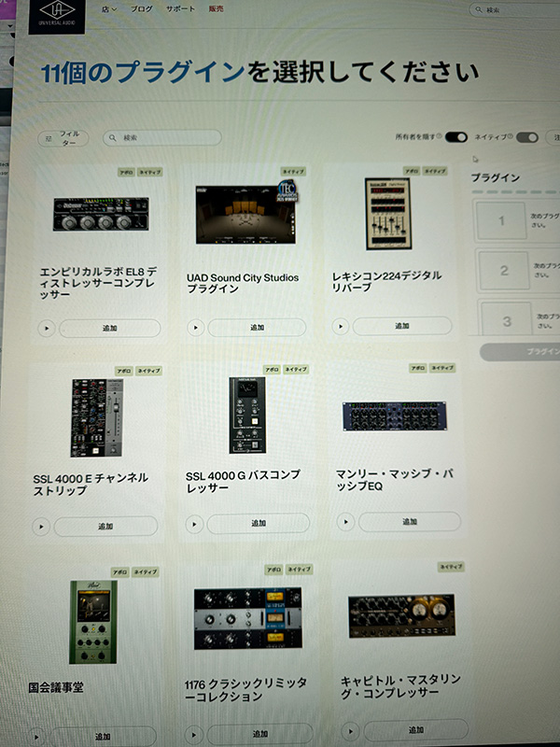560x747 pixels.
Task: Add マンリー・マッシブ・パッシブEQ plugin
Action: [410, 522]
